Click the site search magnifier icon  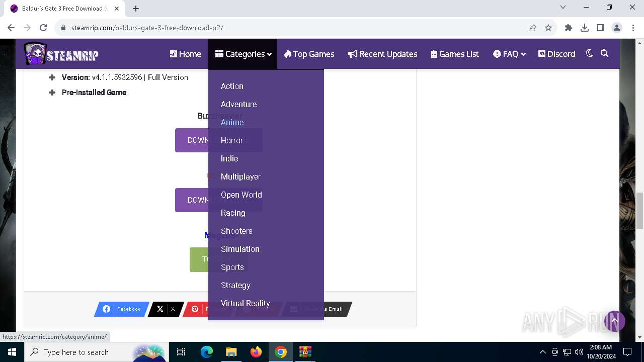[x=605, y=53]
